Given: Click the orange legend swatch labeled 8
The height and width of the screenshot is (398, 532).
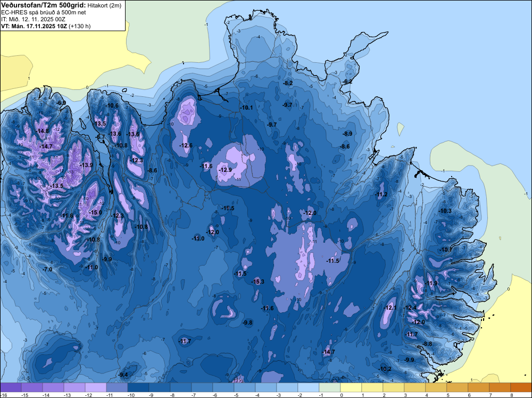Looking at the screenshot, I should pos(521,387).
